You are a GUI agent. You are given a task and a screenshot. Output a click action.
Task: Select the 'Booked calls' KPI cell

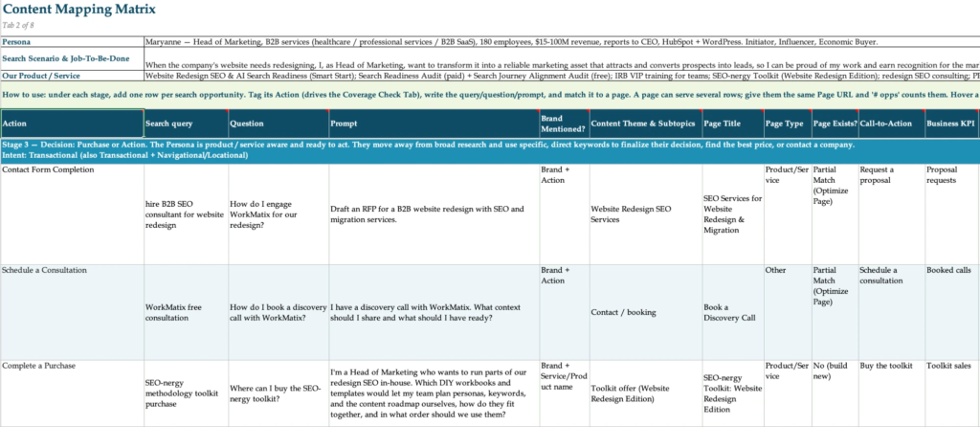[952, 312]
